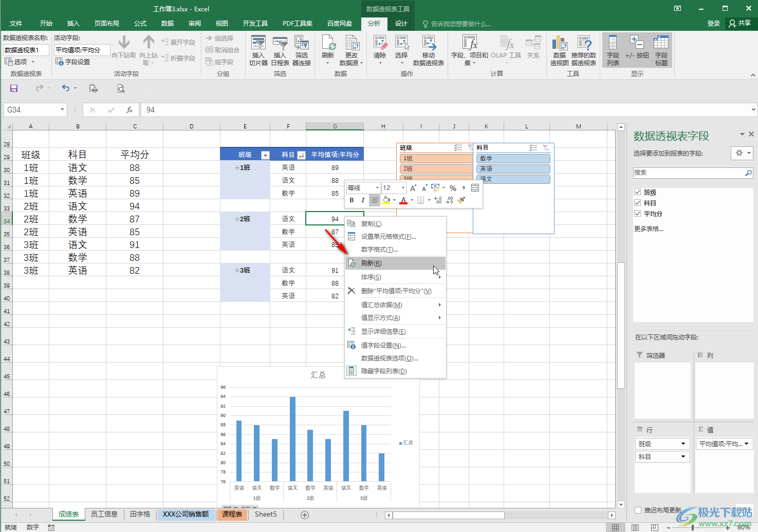758x532 pixels.
Task: Open field list tools gear dropdown
Action: coord(742,153)
